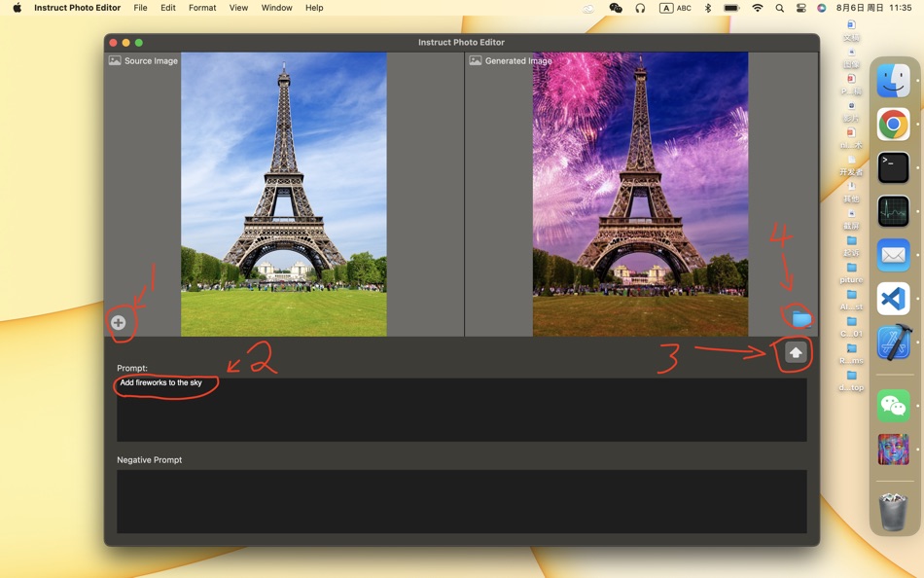Click the Instruct Photo Editor window title bar
Image resolution: width=924 pixels, height=578 pixels.
pyautogui.click(x=461, y=43)
